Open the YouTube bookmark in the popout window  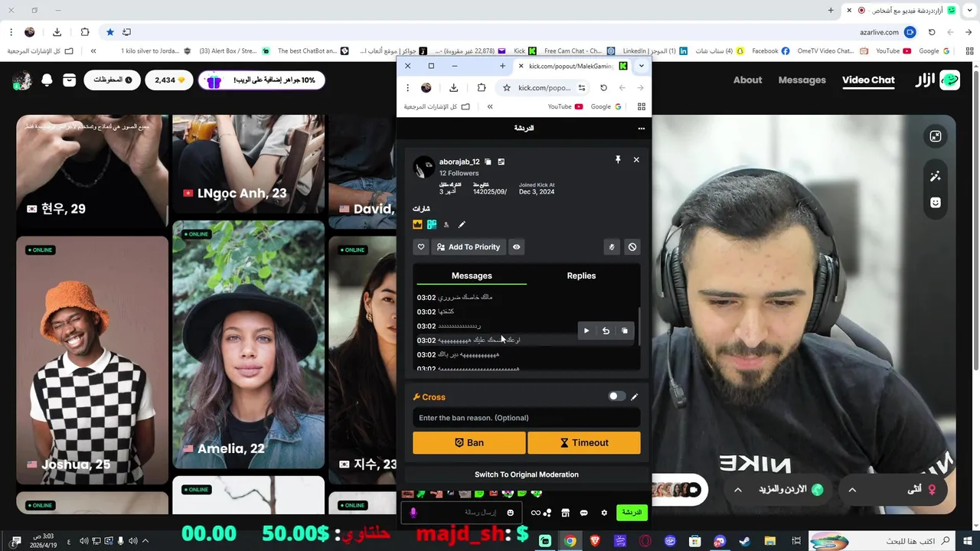(x=565, y=106)
